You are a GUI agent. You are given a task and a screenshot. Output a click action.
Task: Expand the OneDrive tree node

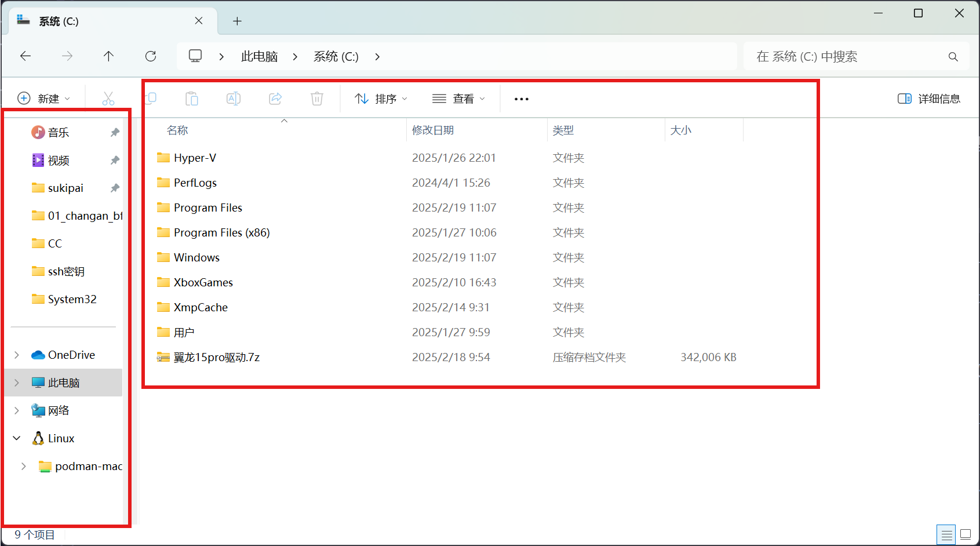point(17,355)
